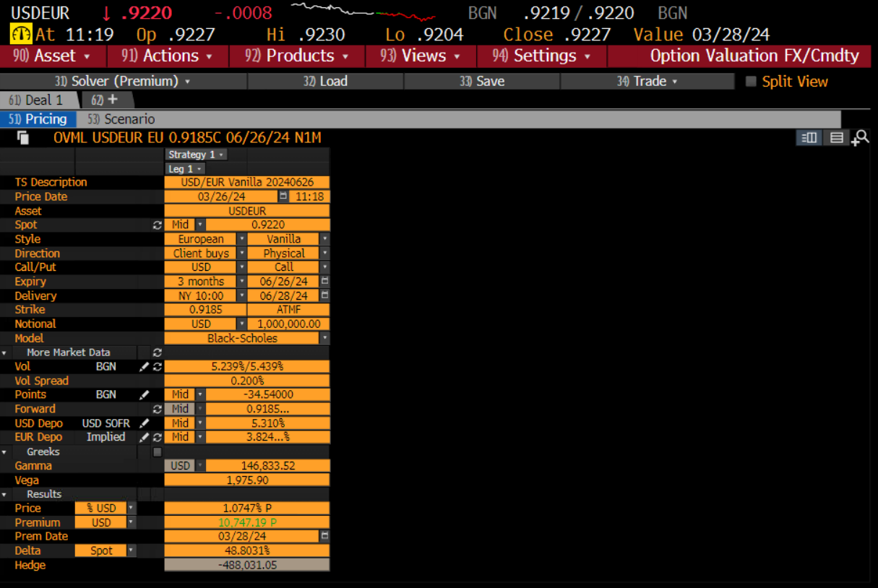
Task: Edit the Vol source with pencil icon
Action: pos(145,367)
